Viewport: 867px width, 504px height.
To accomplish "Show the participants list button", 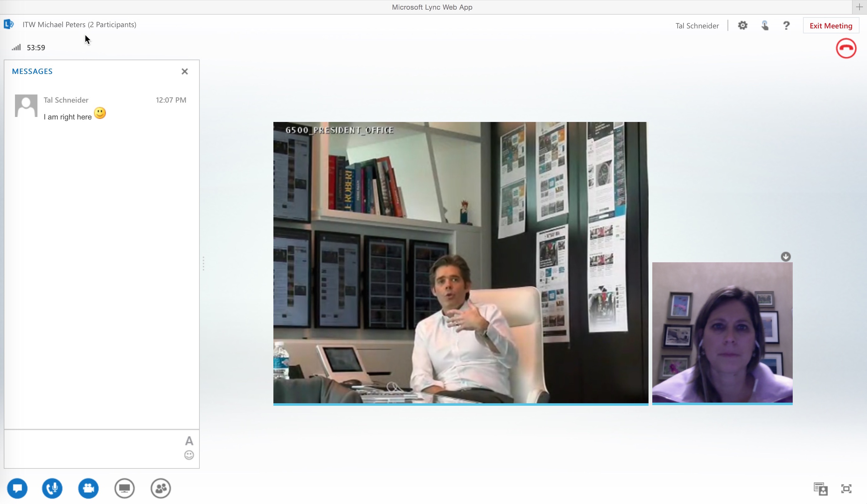I will click(x=161, y=488).
